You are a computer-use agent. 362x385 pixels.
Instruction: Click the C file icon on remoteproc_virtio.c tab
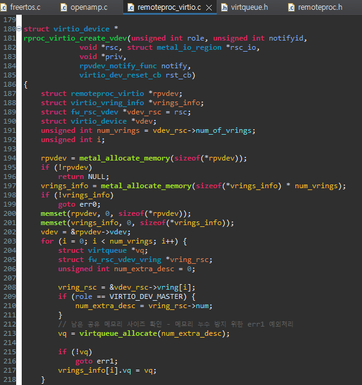tap(131, 7)
